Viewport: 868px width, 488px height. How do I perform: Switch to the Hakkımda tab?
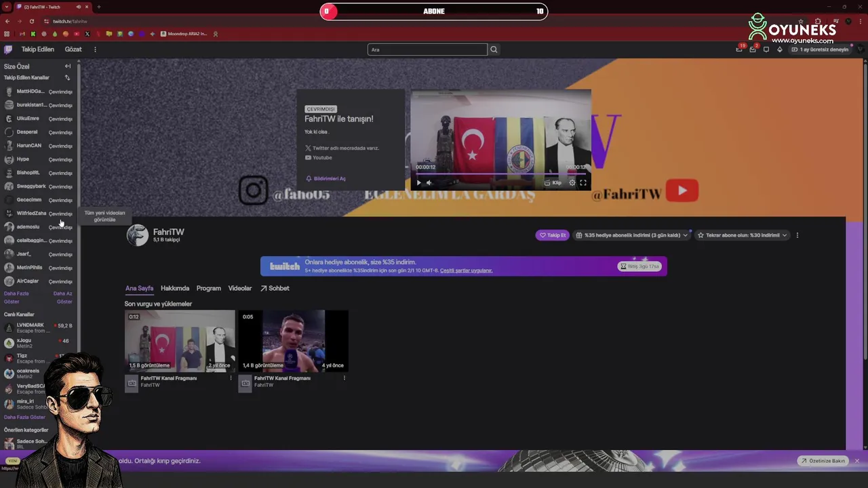tap(175, 289)
